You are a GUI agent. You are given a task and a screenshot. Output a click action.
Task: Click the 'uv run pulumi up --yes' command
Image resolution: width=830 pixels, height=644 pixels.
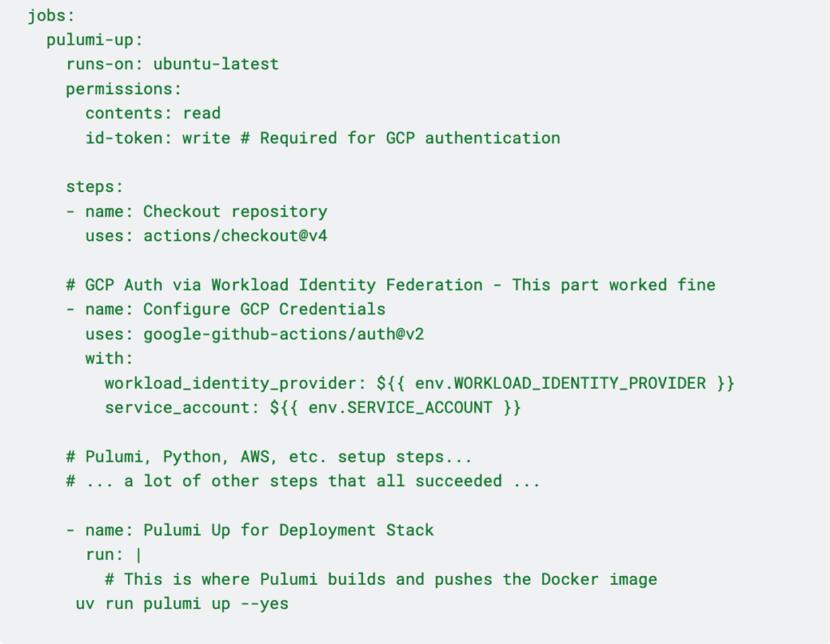point(182,603)
